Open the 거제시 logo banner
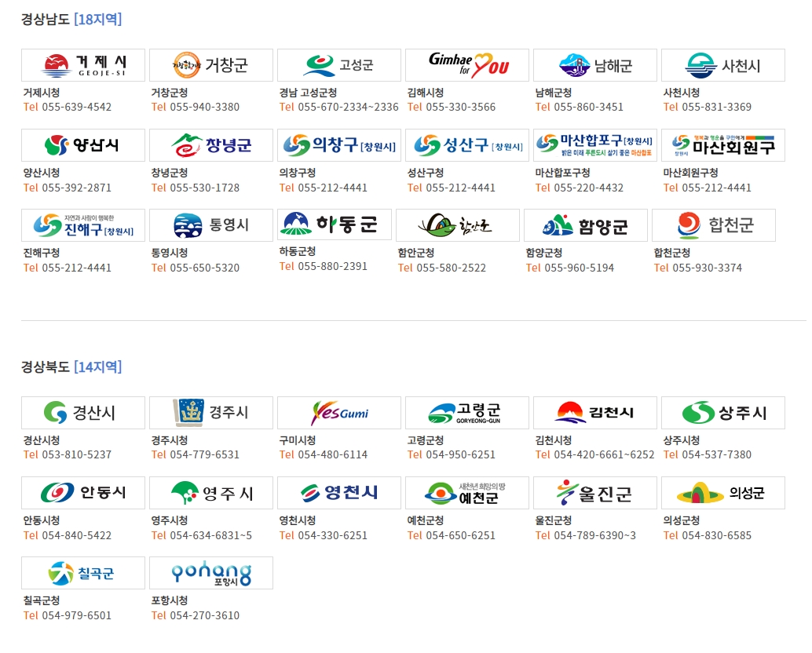This screenshot has width=812, height=653. (x=83, y=65)
